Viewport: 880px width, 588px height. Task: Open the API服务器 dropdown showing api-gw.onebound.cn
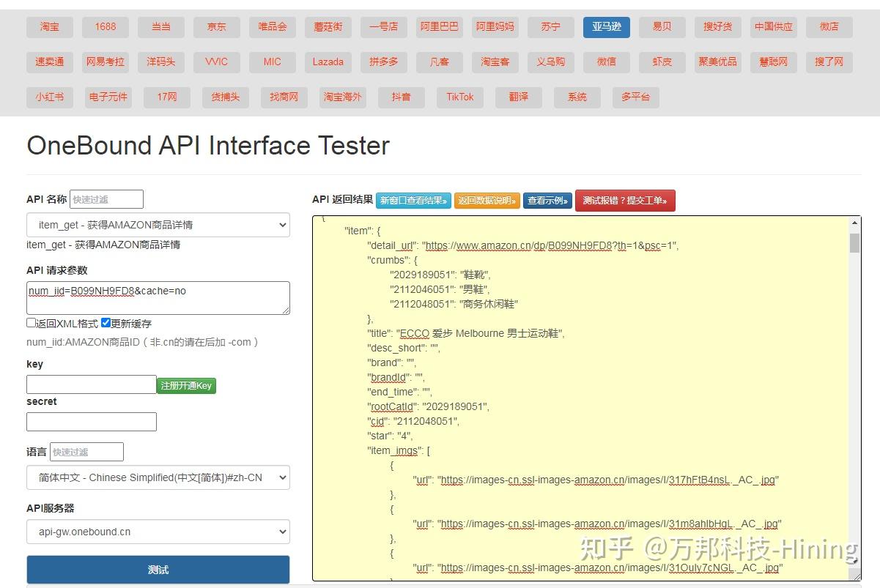(158, 532)
